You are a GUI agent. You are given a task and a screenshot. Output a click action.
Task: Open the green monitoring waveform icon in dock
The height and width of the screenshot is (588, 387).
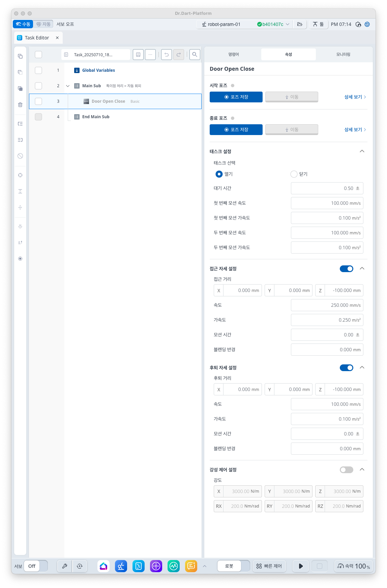[174, 566]
